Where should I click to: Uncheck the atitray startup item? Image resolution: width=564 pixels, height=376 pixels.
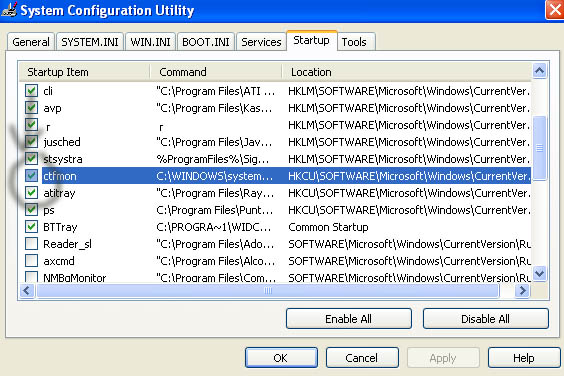[x=31, y=192]
